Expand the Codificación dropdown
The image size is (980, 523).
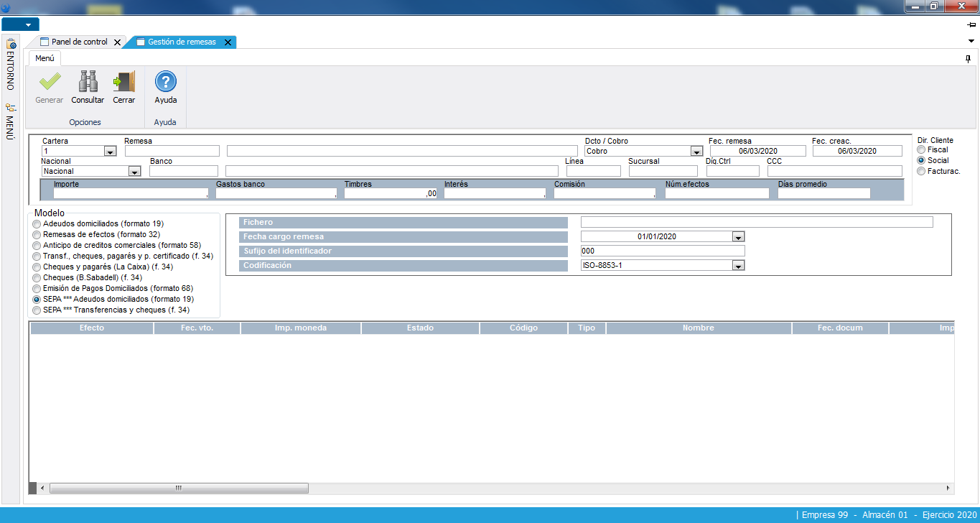click(x=738, y=266)
